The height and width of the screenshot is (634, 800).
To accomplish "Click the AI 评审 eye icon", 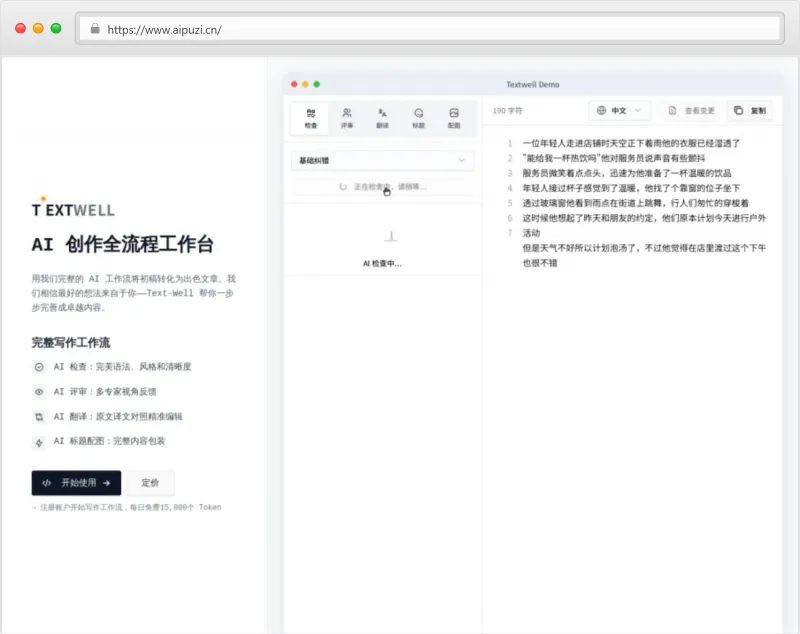I will pos(39,392).
